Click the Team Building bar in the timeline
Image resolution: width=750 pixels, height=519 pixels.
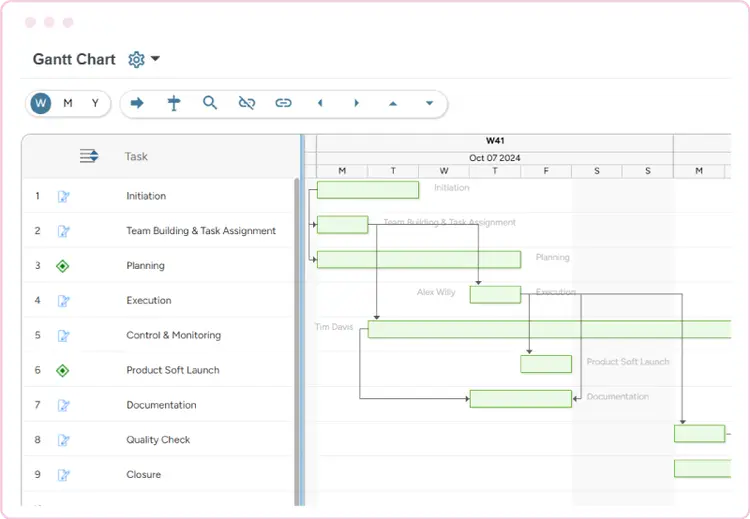coord(342,225)
